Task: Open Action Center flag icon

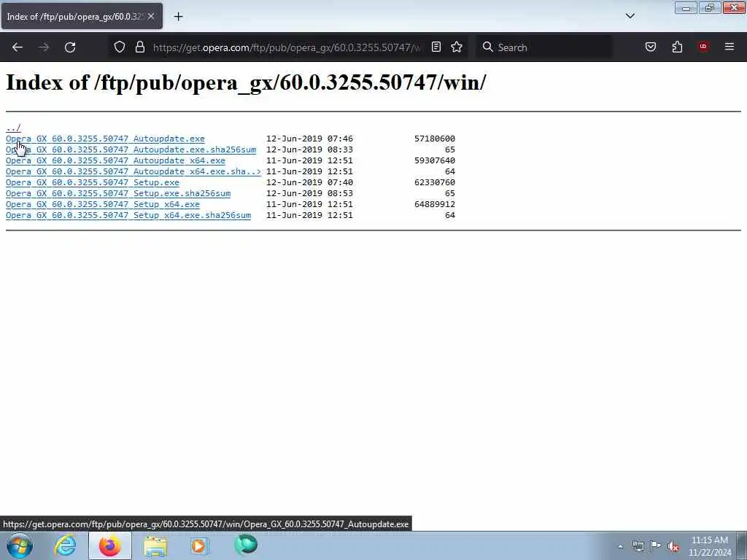Action: click(x=656, y=546)
